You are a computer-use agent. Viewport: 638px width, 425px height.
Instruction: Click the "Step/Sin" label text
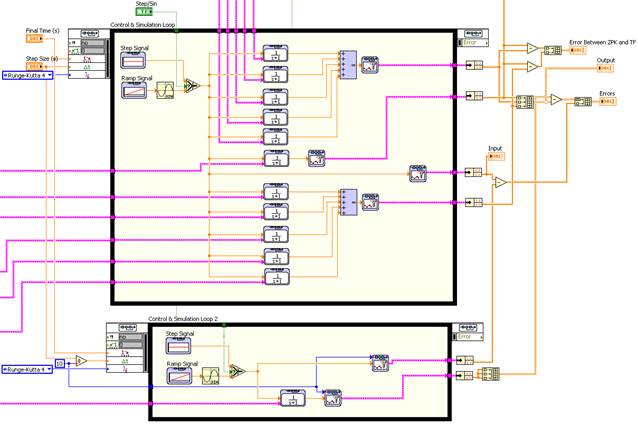pyautogui.click(x=146, y=3)
